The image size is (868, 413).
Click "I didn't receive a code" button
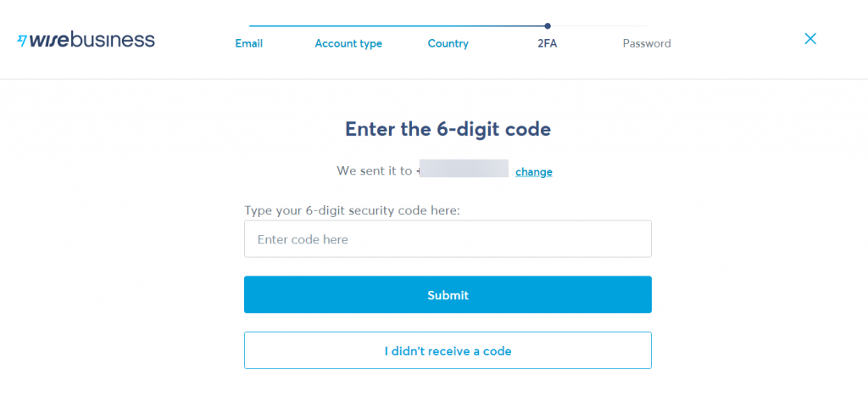[x=448, y=350]
